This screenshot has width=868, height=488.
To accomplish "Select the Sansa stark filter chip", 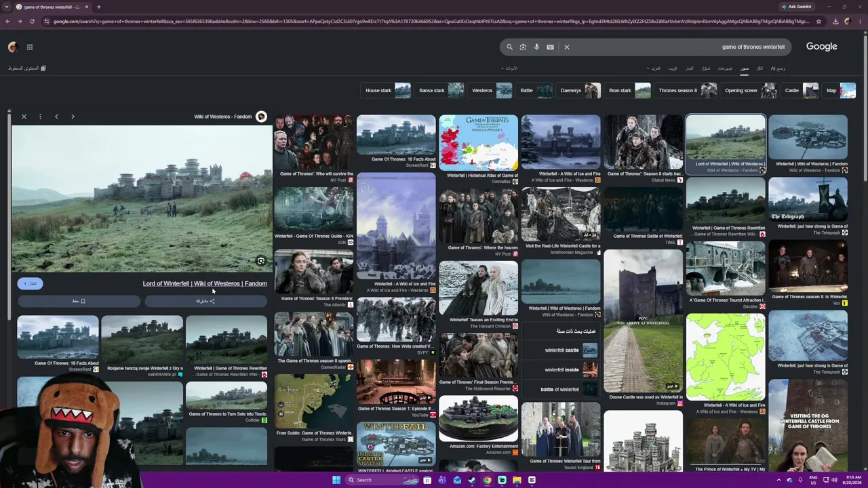I will pos(440,90).
